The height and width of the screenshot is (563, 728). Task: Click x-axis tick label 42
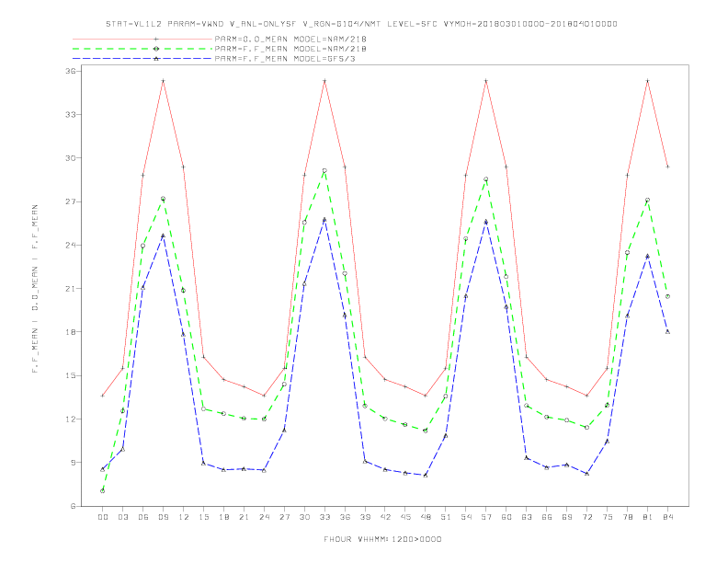tap(385, 517)
